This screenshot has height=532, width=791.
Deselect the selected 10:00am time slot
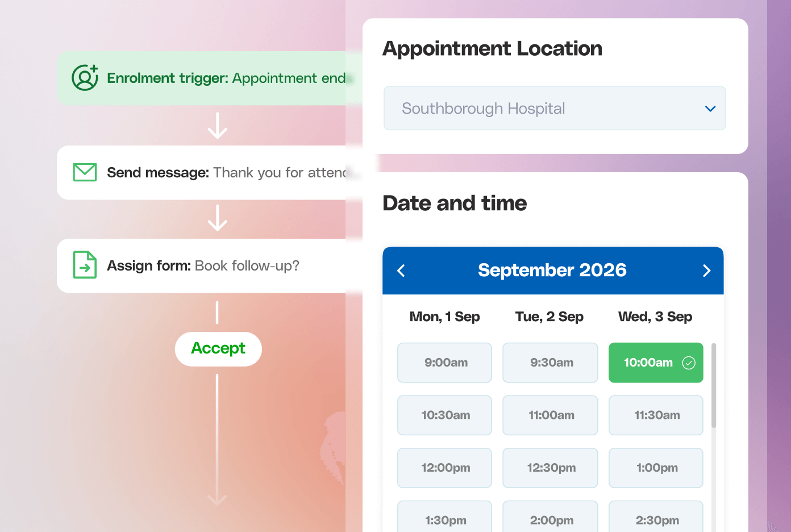656,363
